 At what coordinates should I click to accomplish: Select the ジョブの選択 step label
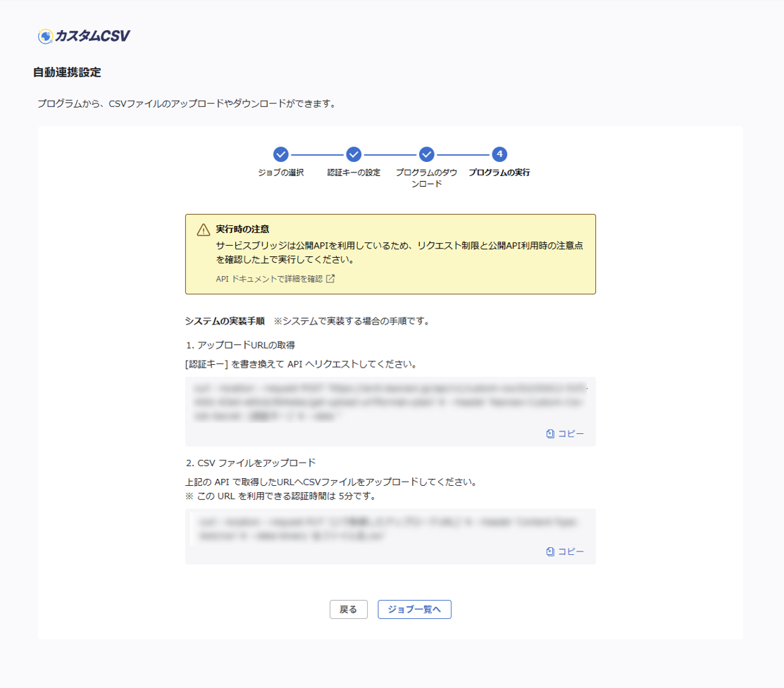[x=282, y=171]
